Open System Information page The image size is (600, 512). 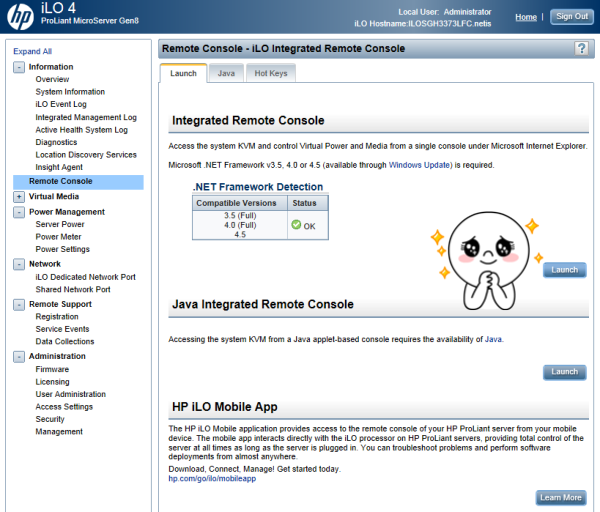(x=70, y=92)
